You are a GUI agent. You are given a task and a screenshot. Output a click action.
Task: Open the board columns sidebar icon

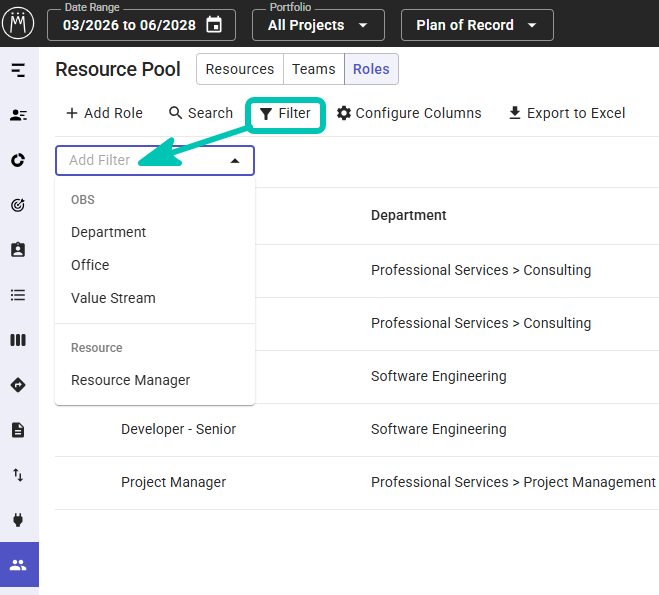pos(18,340)
